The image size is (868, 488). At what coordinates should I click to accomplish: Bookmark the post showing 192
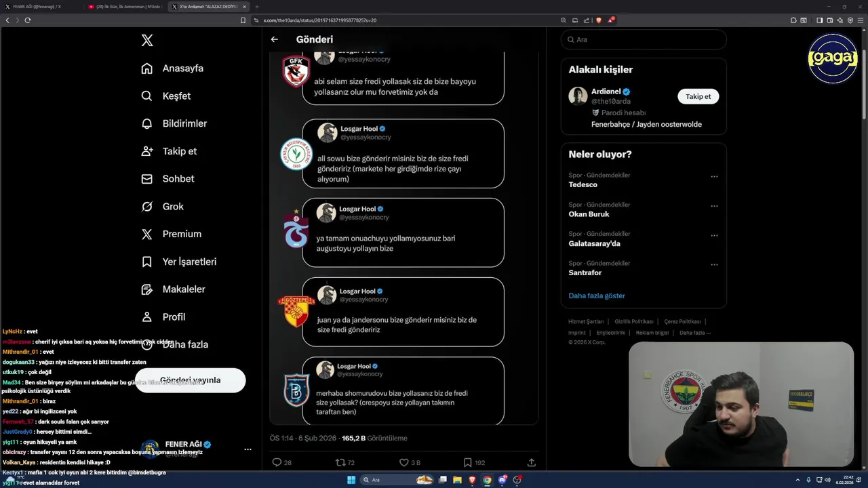point(468,462)
